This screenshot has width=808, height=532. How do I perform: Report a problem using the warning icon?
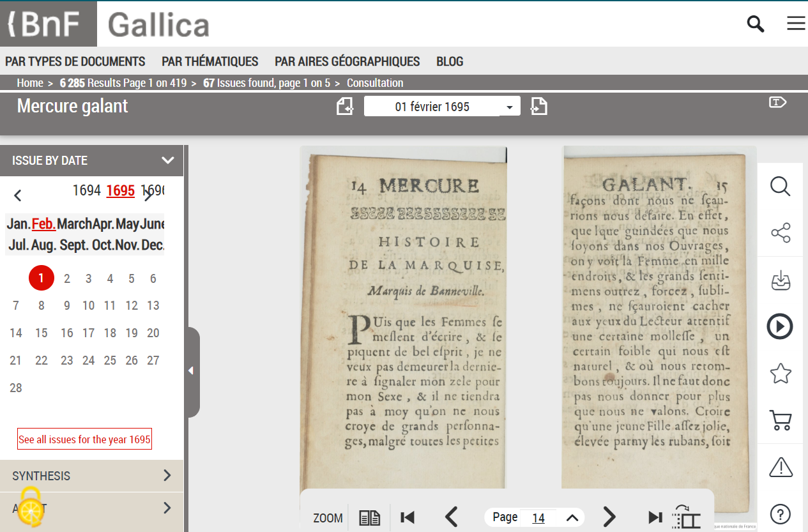coord(780,467)
